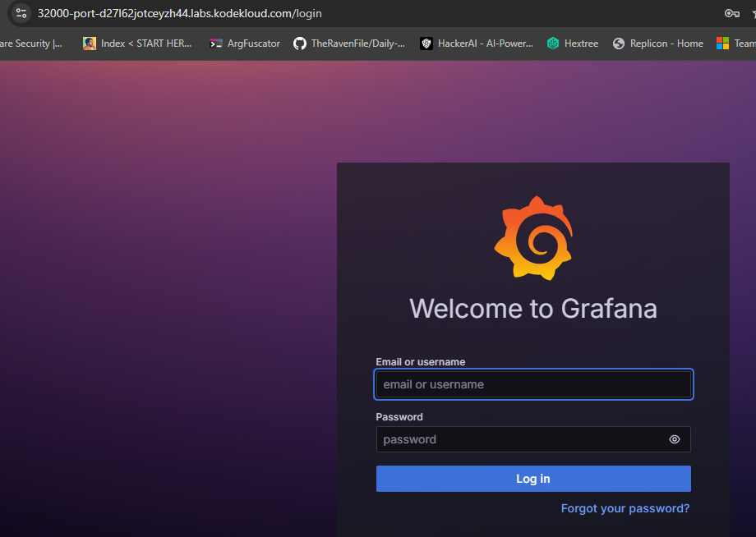This screenshot has width=756, height=537.
Task: Click the 'Email or username' label
Action: (x=421, y=362)
